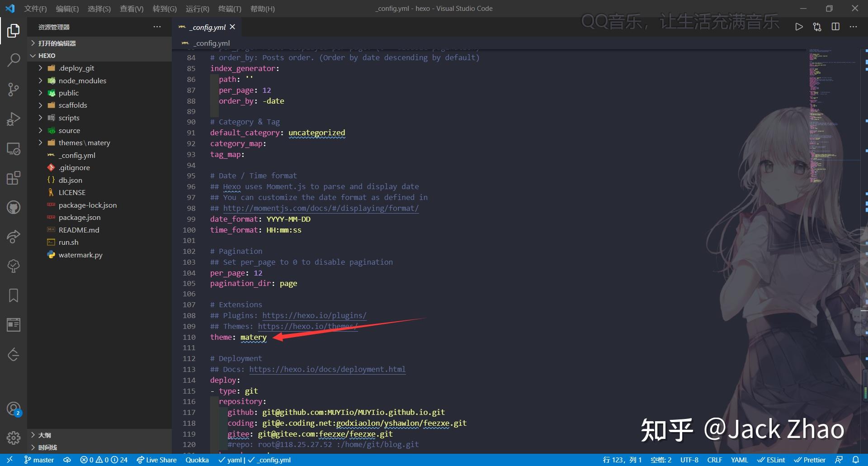868x466 pixels.
Task: Open the Extensions view
Action: (13, 178)
